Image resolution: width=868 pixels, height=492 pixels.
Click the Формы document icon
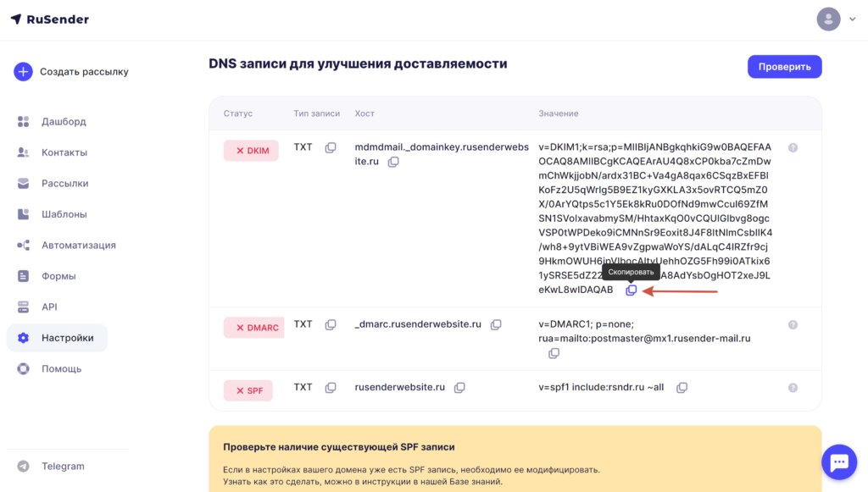(x=23, y=276)
